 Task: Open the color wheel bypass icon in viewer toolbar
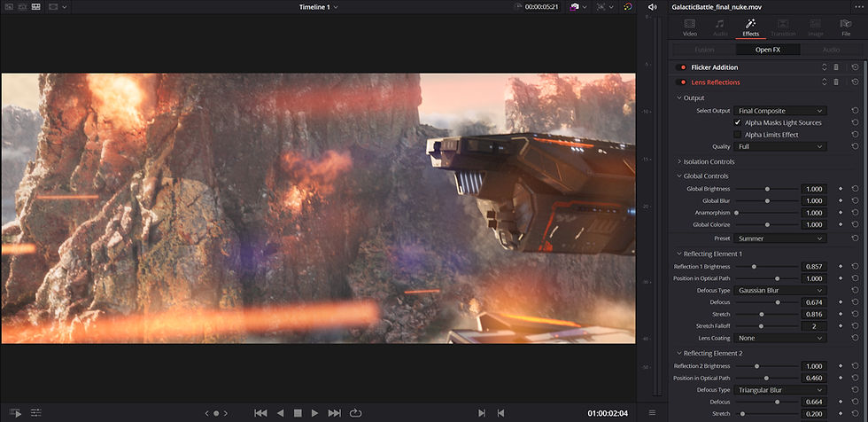click(627, 6)
